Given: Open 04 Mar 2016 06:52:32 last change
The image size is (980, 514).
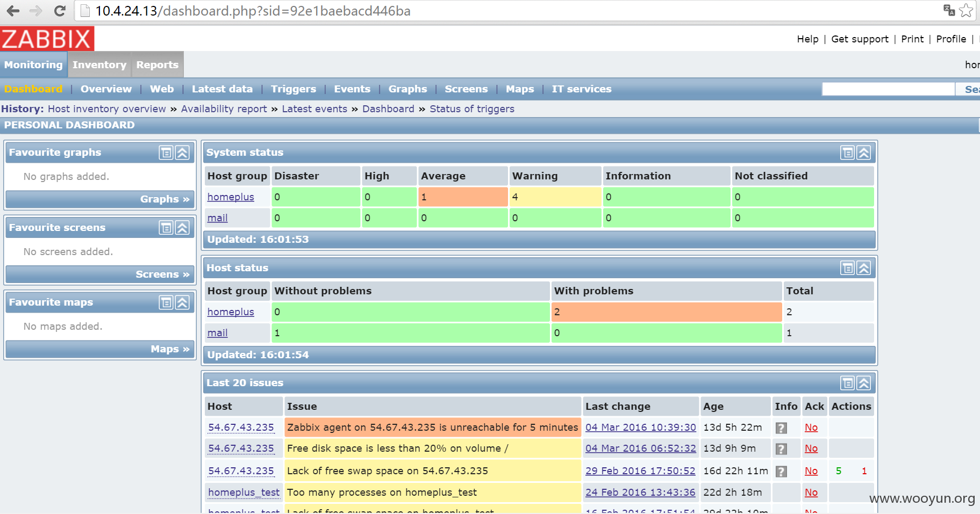Looking at the screenshot, I should [640, 448].
